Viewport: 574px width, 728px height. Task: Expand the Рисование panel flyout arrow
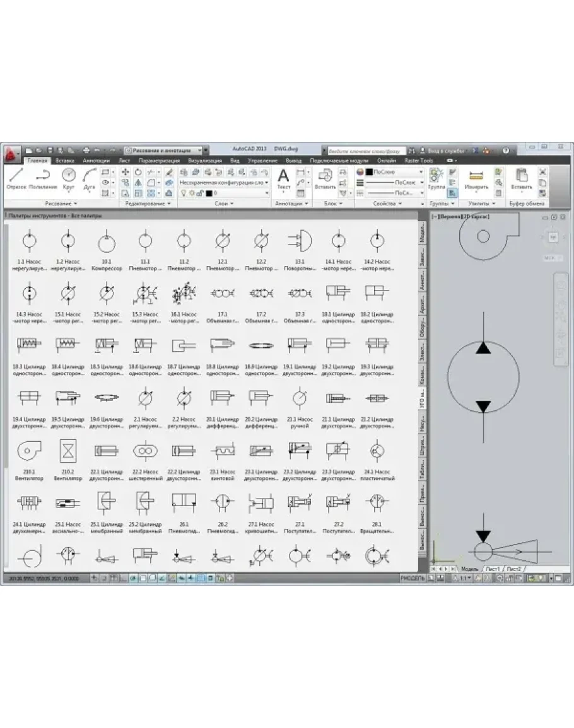tap(76, 204)
